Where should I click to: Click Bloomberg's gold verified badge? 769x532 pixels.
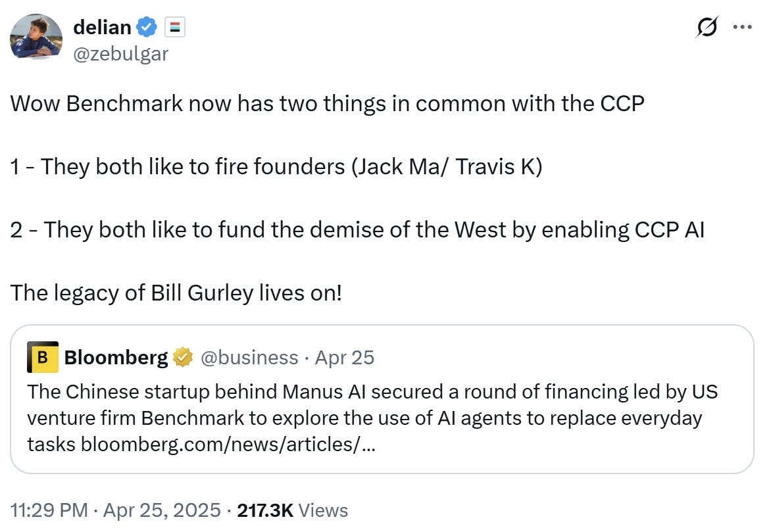[x=182, y=357]
